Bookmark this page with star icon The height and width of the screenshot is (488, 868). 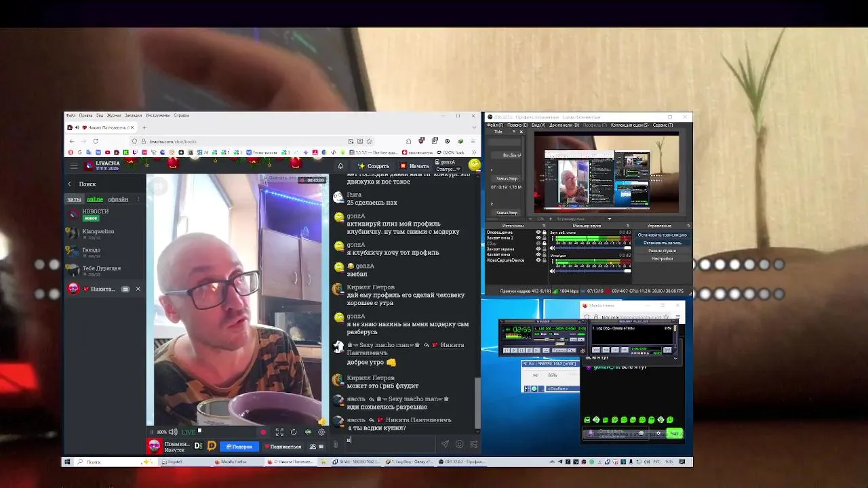pyautogui.click(x=370, y=141)
